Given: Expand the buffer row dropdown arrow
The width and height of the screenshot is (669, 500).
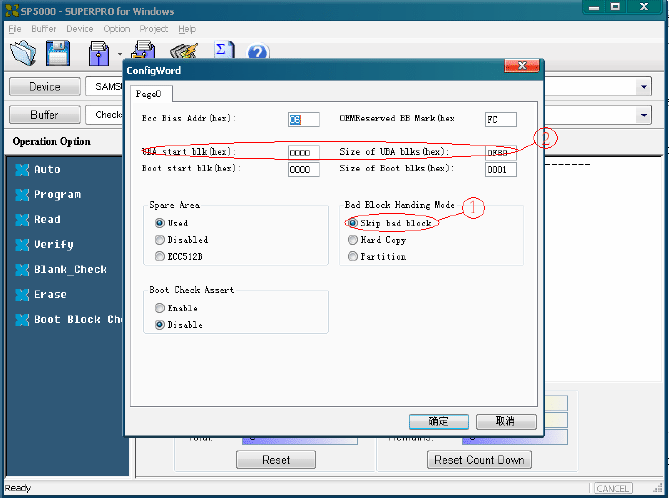Looking at the screenshot, I should pyautogui.click(x=643, y=115).
